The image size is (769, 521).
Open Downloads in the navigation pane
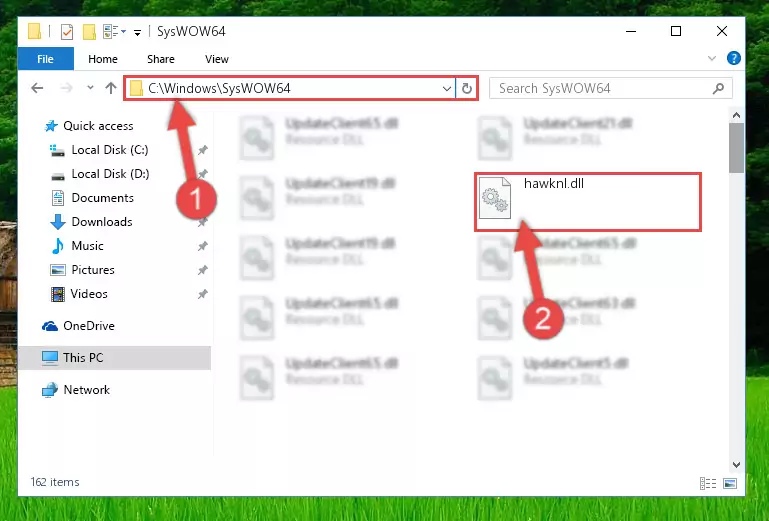102,222
